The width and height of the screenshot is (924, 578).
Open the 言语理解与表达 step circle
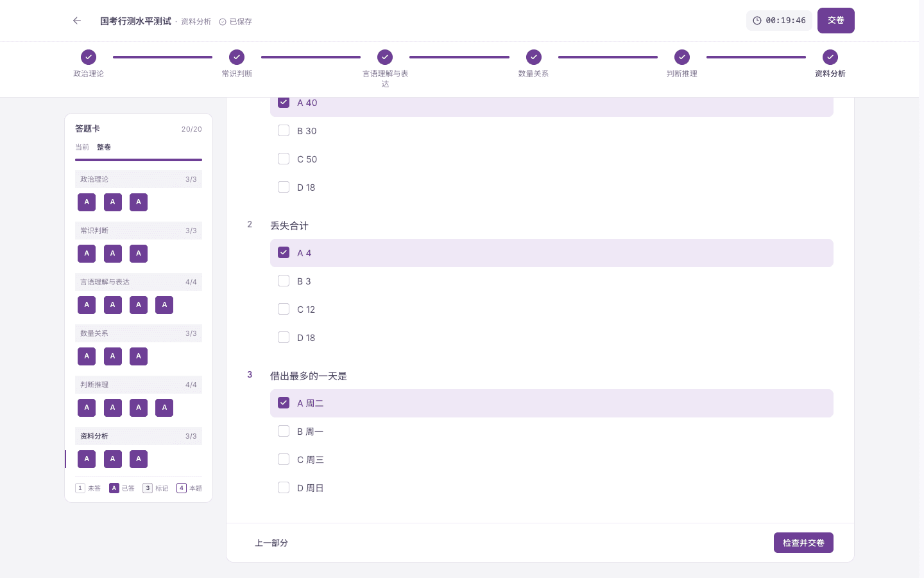point(385,57)
